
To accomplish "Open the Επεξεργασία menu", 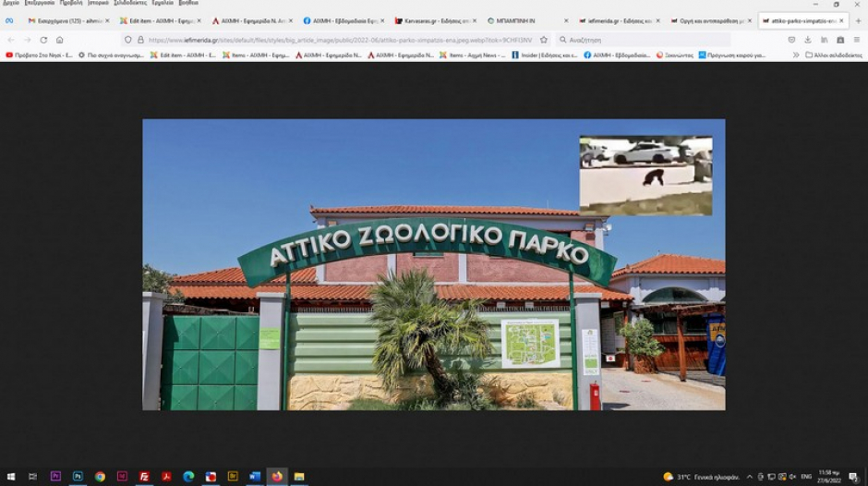I will click(x=40, y=3).
